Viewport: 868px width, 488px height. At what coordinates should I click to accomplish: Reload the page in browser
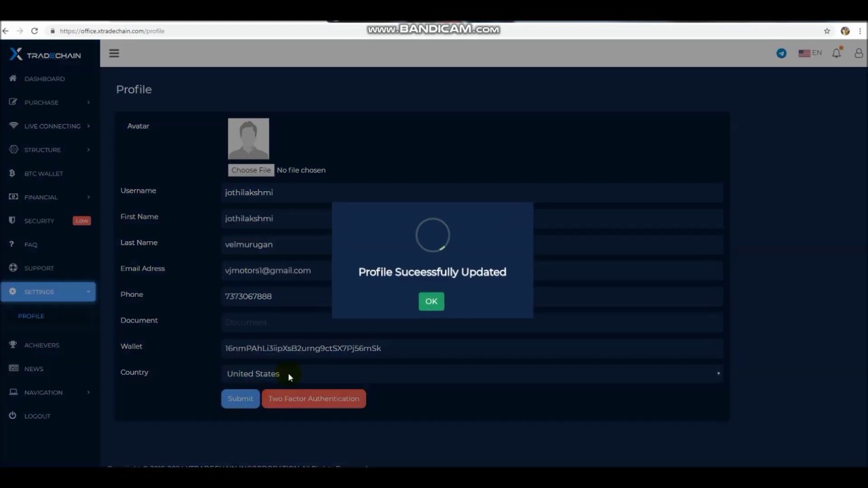pos(35,31)
